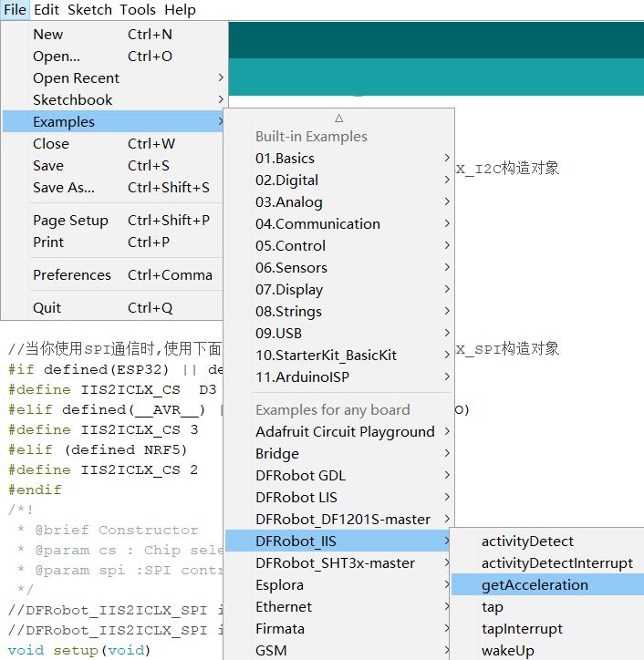The image size is (644, 660).
Task: Open the 09.USB examples submenu
Action: [x=339, y=334]
